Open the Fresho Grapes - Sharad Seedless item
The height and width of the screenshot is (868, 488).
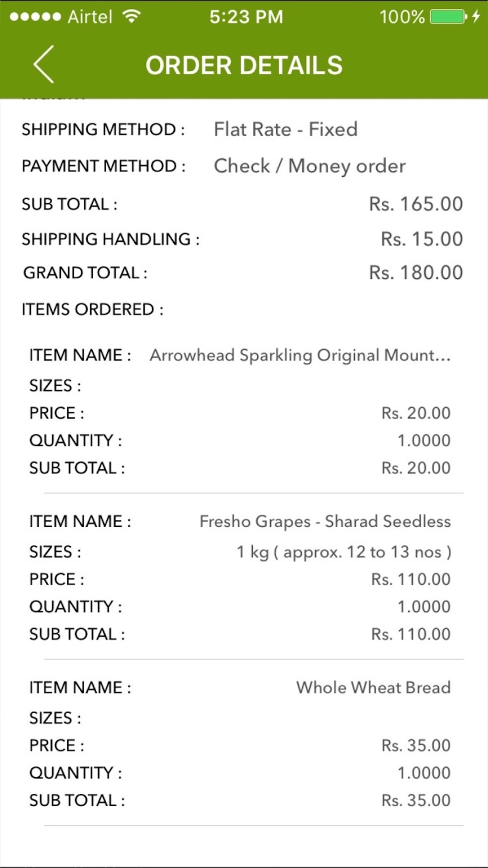click(325, 521)
